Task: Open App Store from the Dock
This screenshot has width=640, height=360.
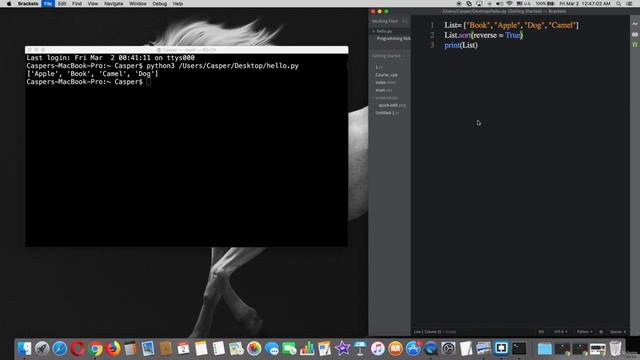Action: (x=413, y=349)
